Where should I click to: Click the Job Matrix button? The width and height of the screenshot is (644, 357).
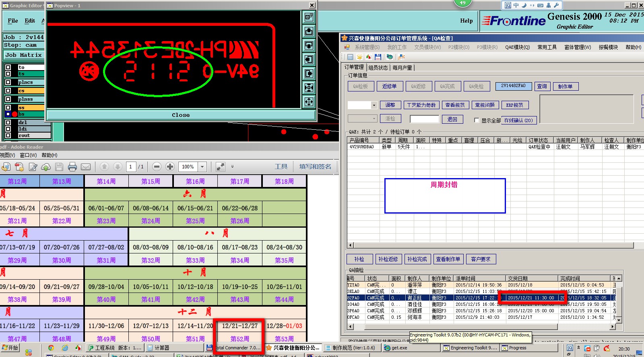click(24, 55)
